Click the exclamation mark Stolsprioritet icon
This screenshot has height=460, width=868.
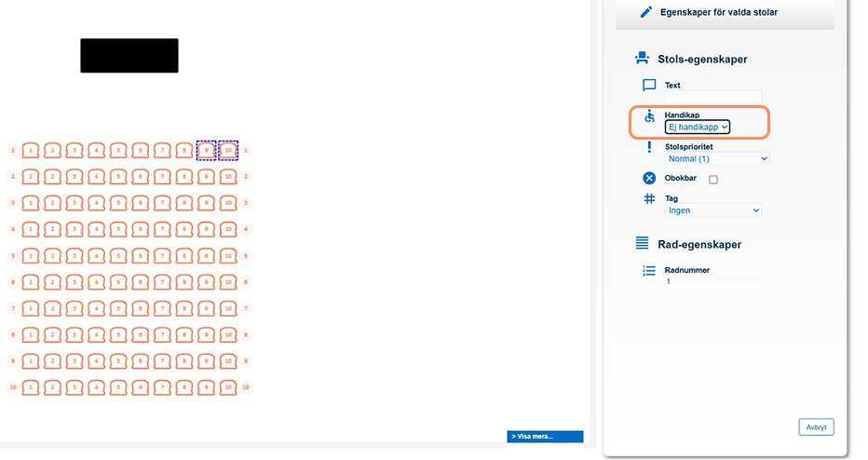coord(649,147)
